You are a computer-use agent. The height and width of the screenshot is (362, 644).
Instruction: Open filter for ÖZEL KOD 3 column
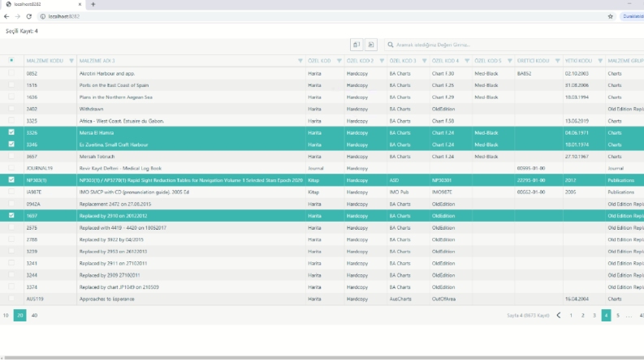pos(424,61)
